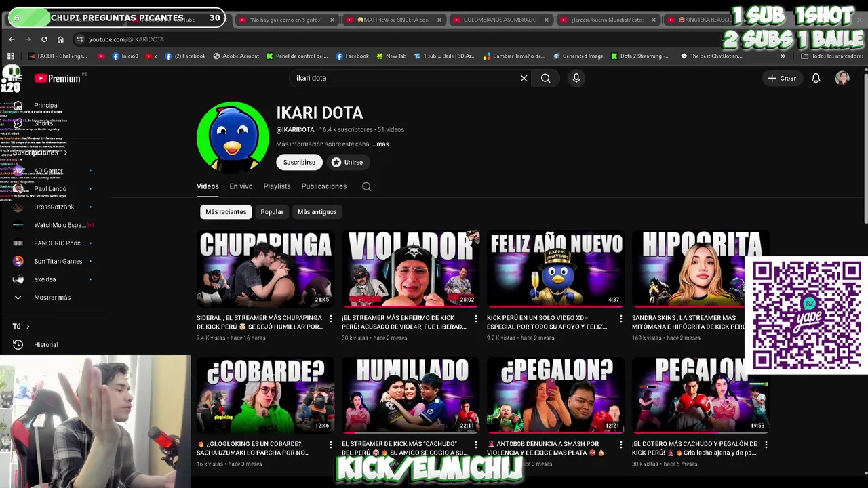The image size is (868, 488).
Task: Open WatchMojo Español live channel
Action: [60, 225]
